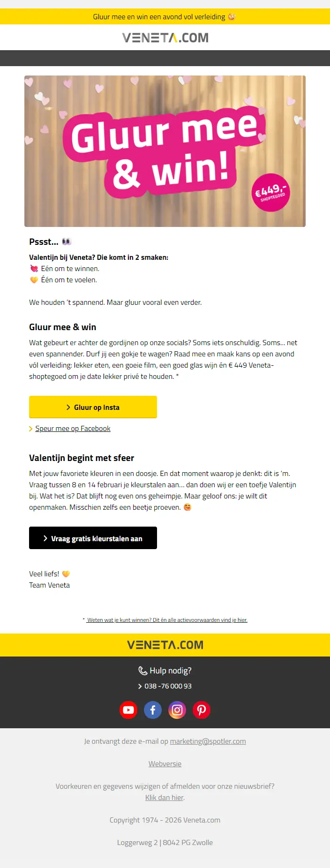Click the €449 shoptegoed pink badge
This screenshot has width=330, height=868.
pyautogui.click(x=271, y=193)
